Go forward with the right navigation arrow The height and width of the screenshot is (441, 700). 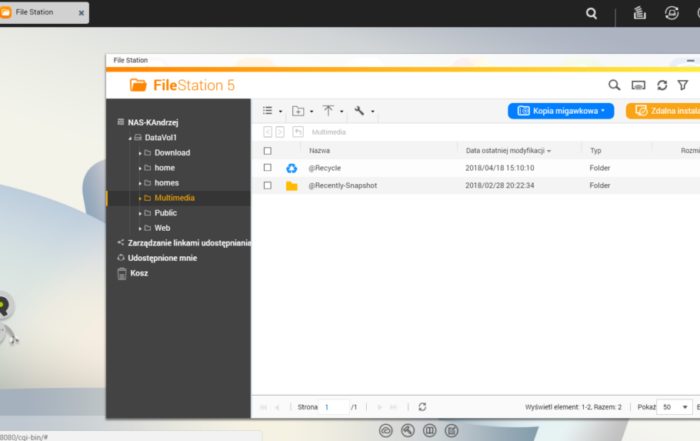point(280,132)
